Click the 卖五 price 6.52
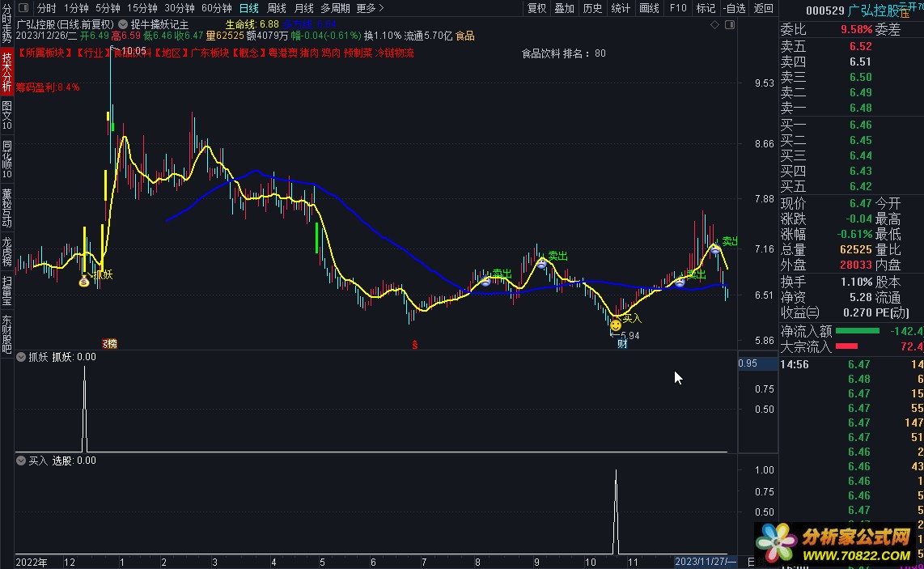This screenshot has height=569, width=924. tap(860, 46)
